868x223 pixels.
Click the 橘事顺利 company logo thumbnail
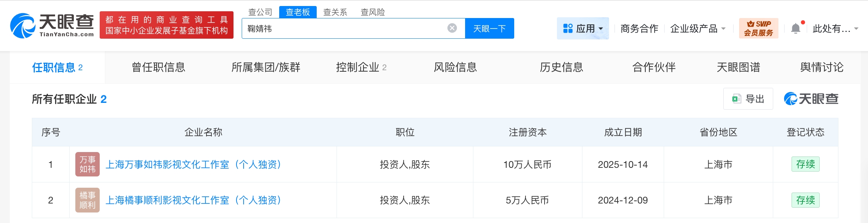[x=87, y=200]
